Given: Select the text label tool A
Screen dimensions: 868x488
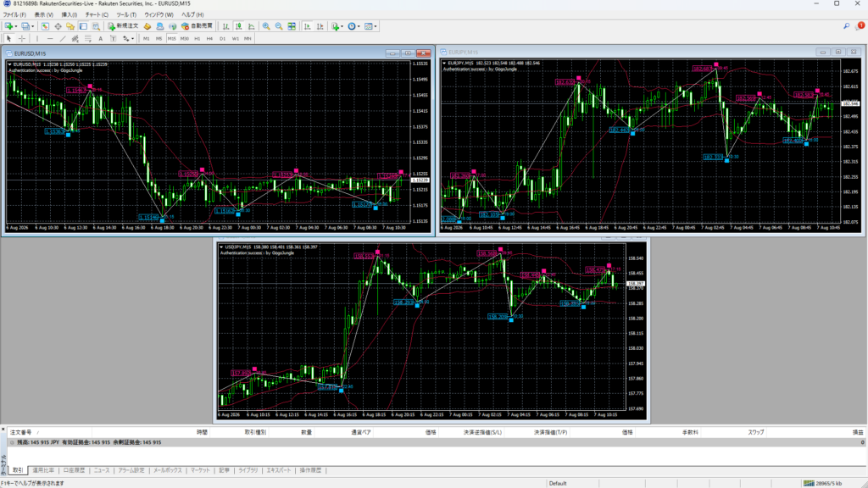Looking at the screenshot, I should (x=101, y=39).
